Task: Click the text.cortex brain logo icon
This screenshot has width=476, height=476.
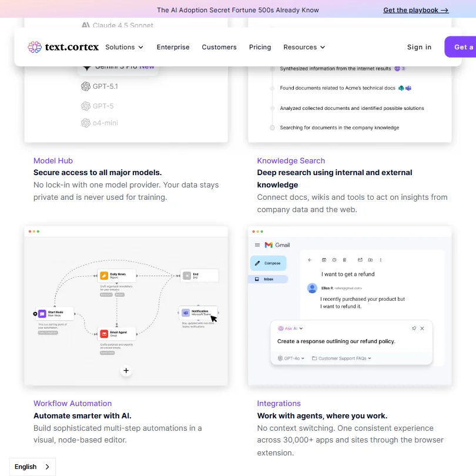Action: (x=35, y=47)
